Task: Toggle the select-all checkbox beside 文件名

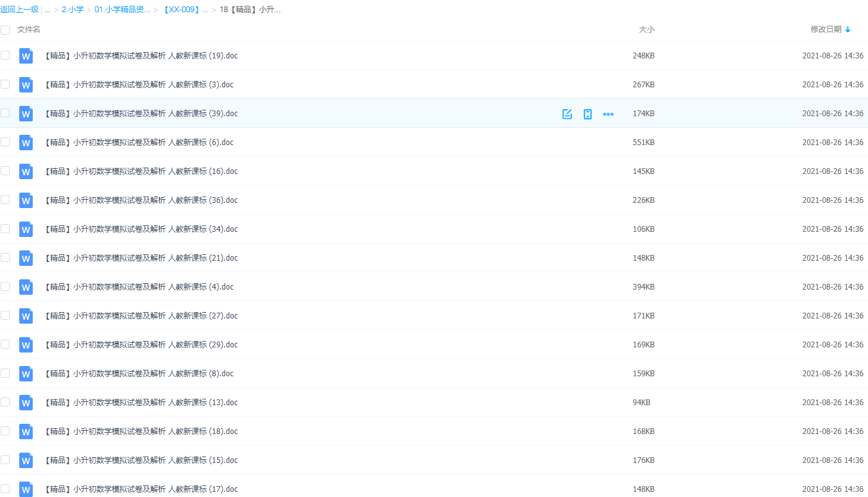Action: (x=5, y=30)
